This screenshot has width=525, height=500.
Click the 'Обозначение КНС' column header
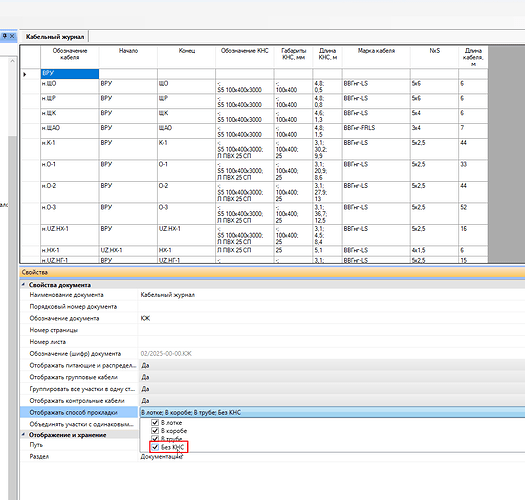point(245,57)
